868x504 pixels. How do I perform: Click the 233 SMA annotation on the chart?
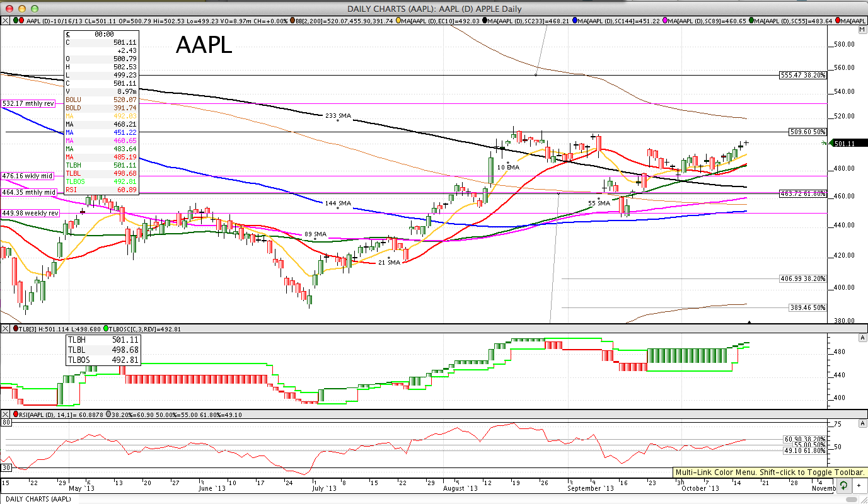[x=338, y=116]
